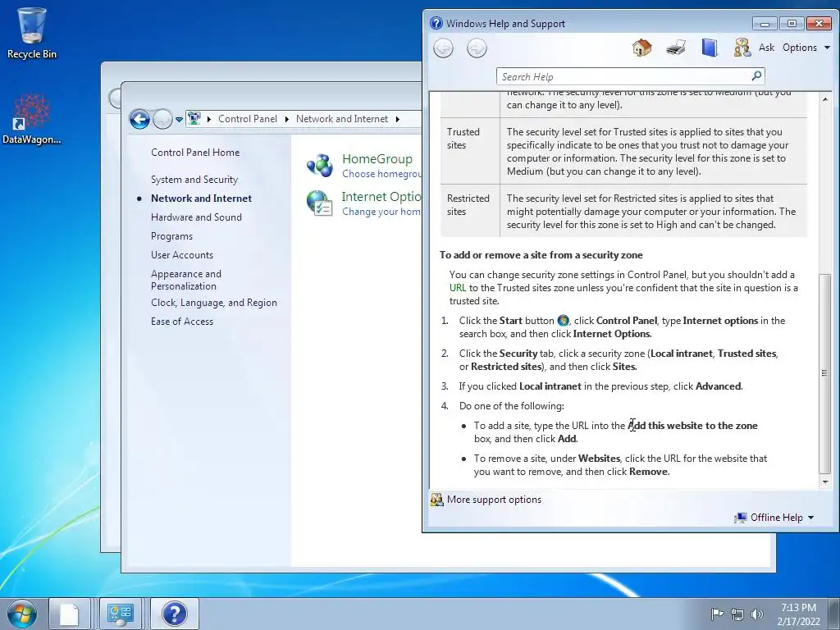Open User Accounts category

(181, 255)
